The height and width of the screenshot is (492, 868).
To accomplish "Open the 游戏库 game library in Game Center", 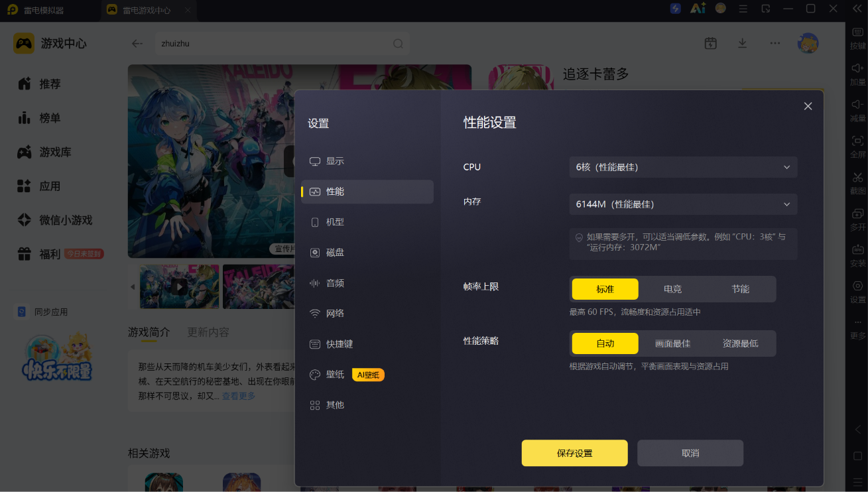I will click(x=44, y=153).
